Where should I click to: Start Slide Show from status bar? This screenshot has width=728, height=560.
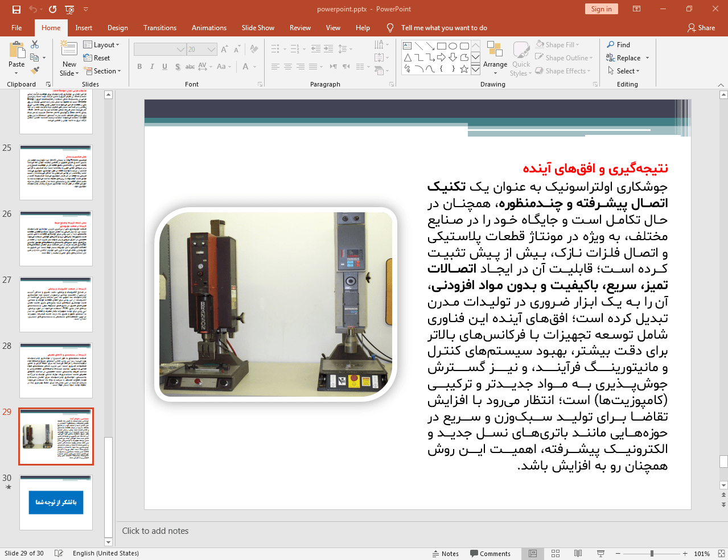click(601, 553)
